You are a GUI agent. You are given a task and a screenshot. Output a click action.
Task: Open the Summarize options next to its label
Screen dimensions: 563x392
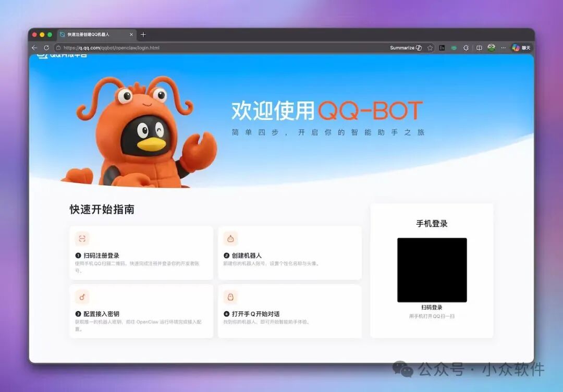click(419, 47)
